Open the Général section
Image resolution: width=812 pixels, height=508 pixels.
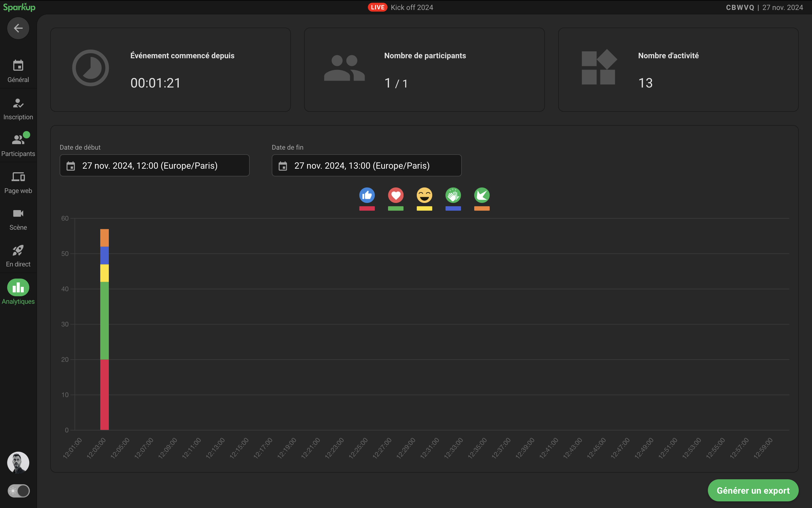pyautogui.click(x=18, y=71)
